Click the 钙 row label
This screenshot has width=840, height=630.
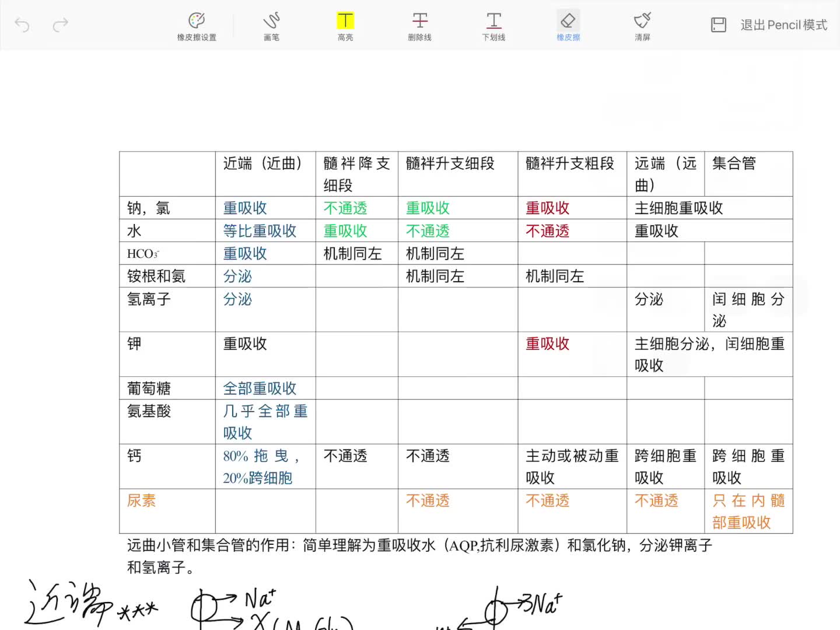[x=134, y=456]
